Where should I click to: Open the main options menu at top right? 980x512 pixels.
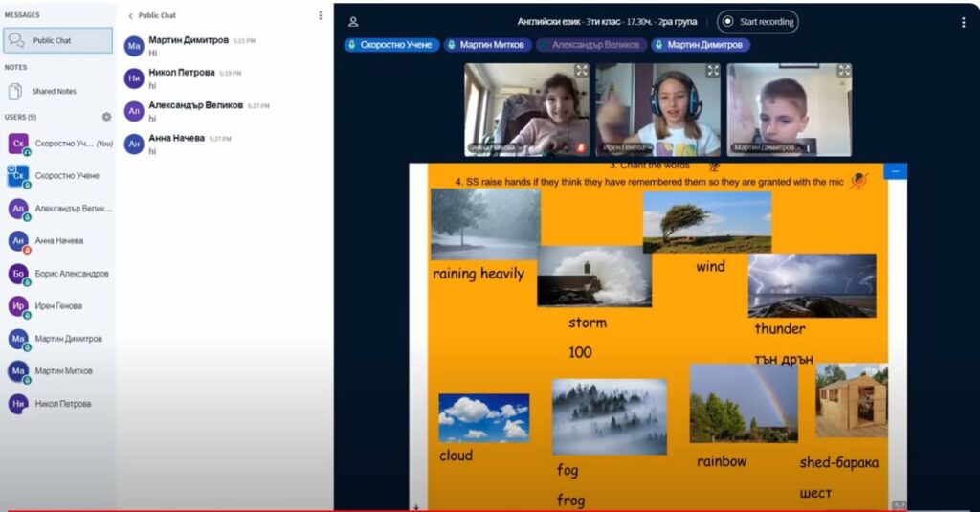[963, 22]
